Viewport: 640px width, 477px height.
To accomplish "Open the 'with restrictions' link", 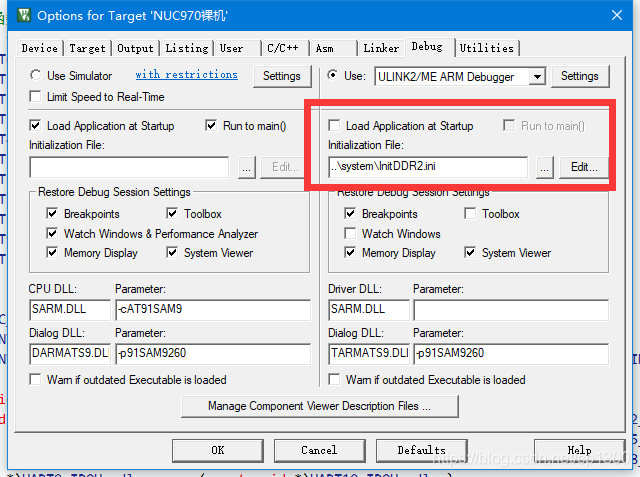I will pos(187,75).
